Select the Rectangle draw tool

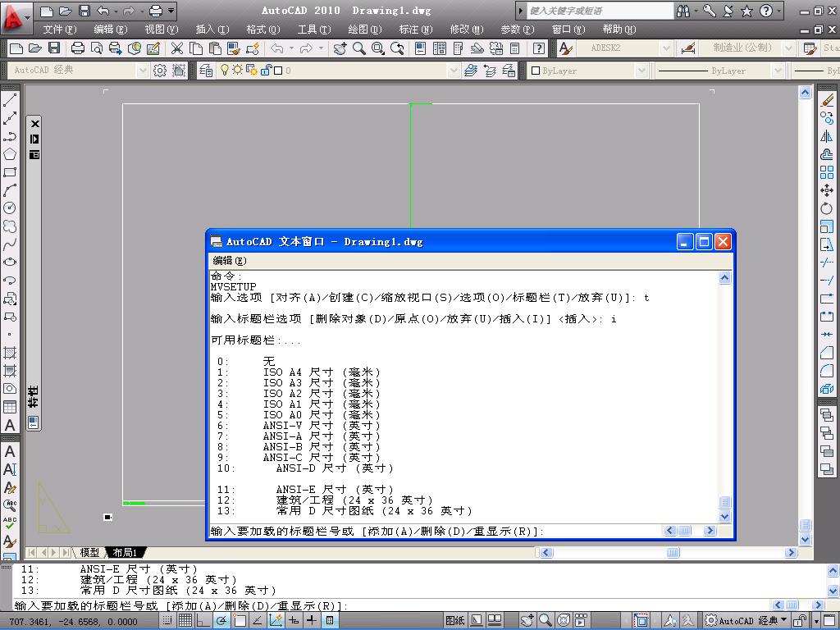pyautogui.click(x=10, y=172)
